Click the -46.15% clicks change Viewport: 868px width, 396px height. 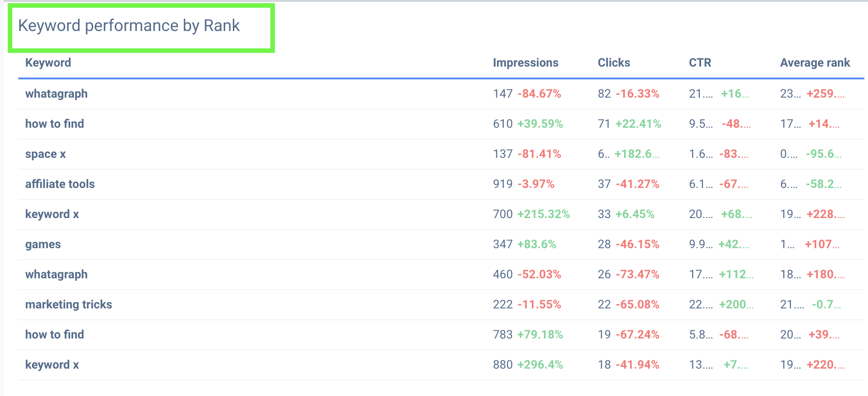pyautogui.click(x=638, y=244)
